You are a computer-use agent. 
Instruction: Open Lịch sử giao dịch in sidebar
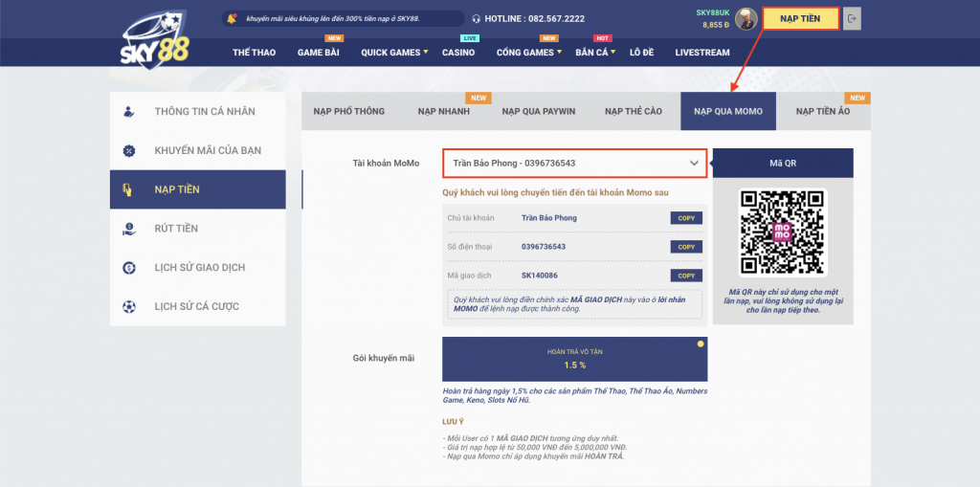point(197,268)
